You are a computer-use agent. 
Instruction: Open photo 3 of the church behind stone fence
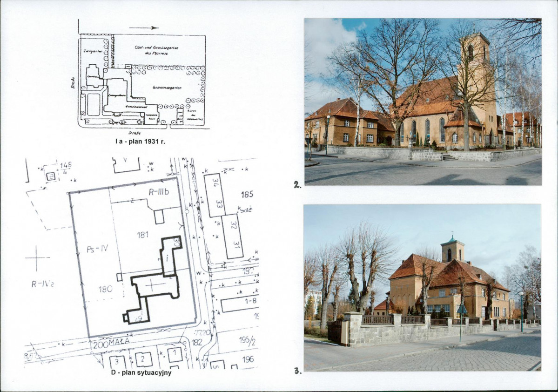pyautogui.click(x=423, y=288)
